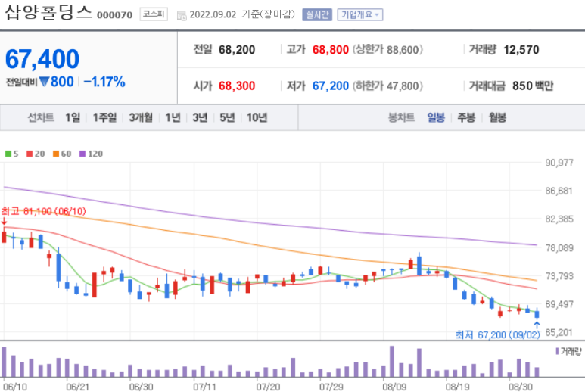Click the 08/09 date axis label

click(x=394, y=387)
